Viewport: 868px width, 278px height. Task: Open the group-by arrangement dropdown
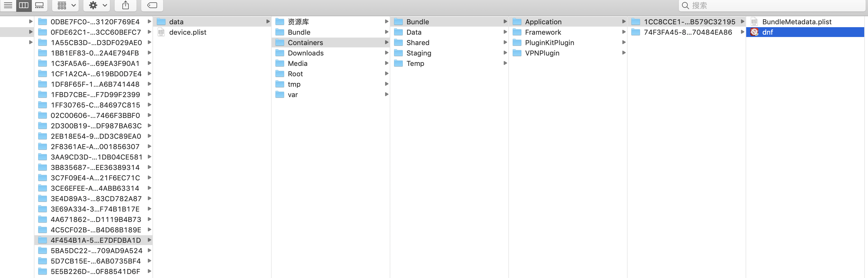click(66, 5)
